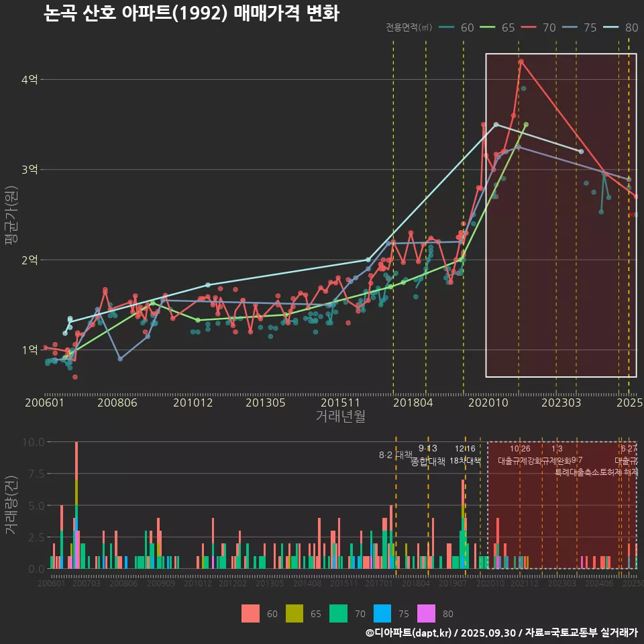This screenshot has height=644, width=644.
Task: Click the light green 65 line key in top legend
Action: (490, 28)
